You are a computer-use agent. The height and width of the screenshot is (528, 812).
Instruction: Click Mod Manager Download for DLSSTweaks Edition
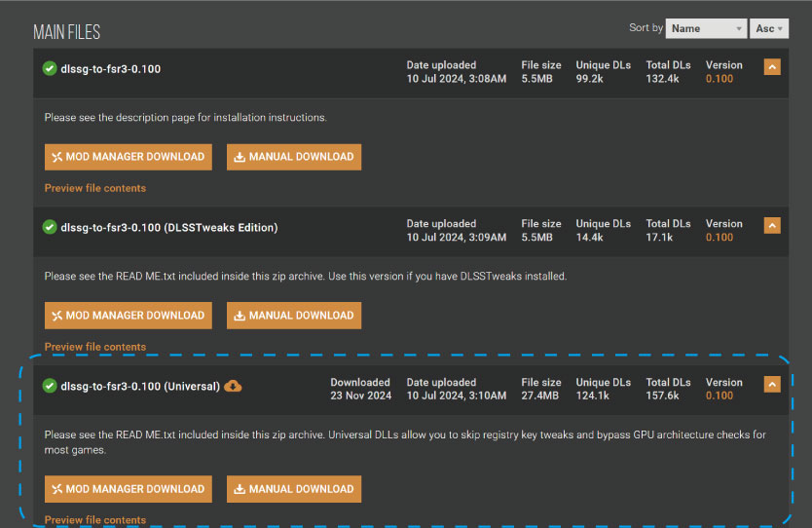[129, 316]
